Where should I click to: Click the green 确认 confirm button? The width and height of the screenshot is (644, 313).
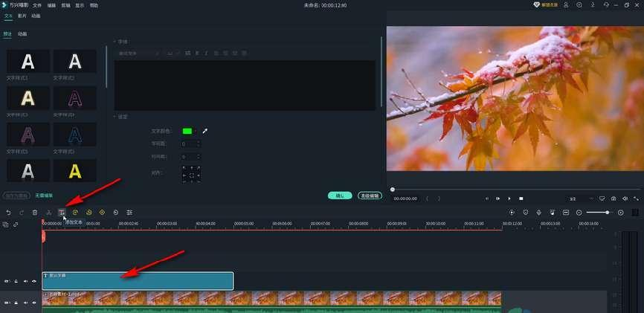tap(339, 196)
